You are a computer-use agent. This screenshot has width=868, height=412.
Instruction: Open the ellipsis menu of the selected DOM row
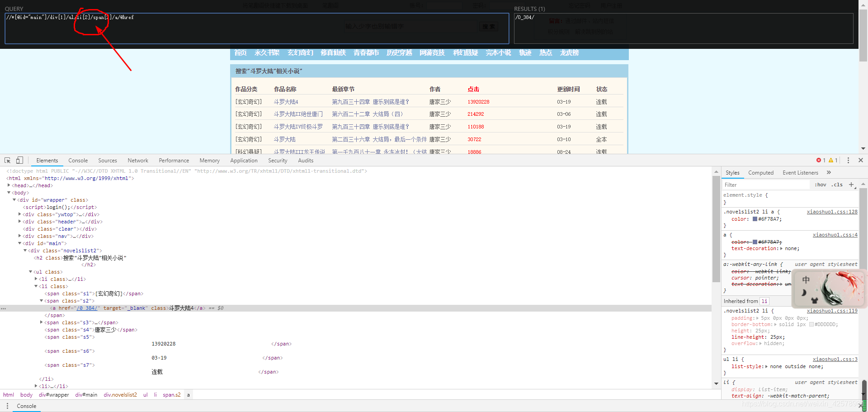pos(4,308)
